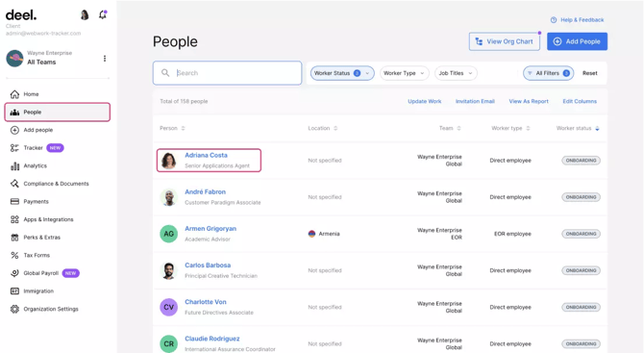Expand the Worker Status filter dropdown
The image size is (644, 353).
(342, 73)
